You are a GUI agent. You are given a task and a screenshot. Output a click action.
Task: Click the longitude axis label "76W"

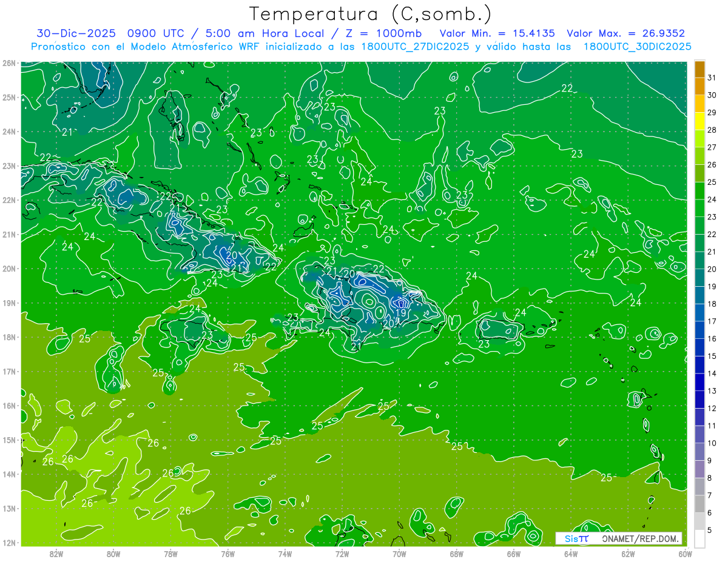[227, 554]
